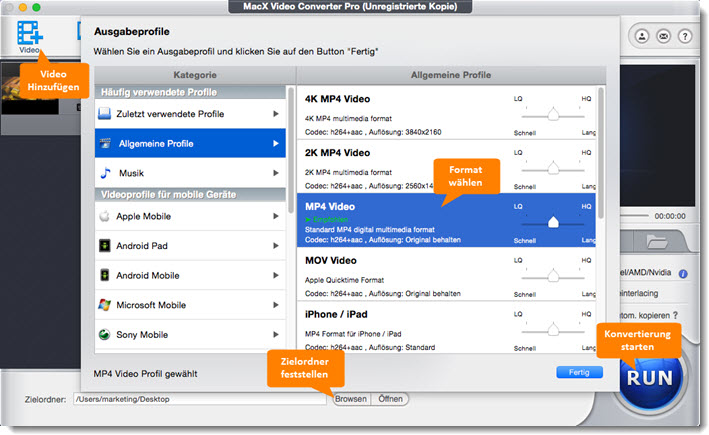Choose the MP4 Video profile
Screen dimensions: 709x435
(446, 220)
